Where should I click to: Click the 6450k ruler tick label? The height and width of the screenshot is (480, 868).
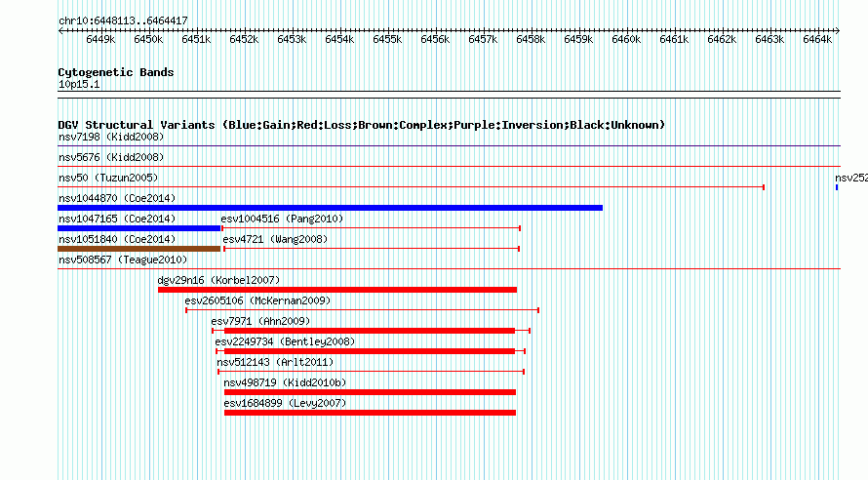pyautogui.click(x=148, y=39)
